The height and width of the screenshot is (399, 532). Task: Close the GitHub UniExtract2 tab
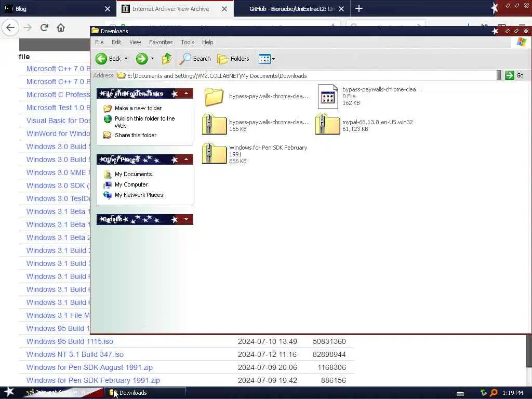pos(342,9)
